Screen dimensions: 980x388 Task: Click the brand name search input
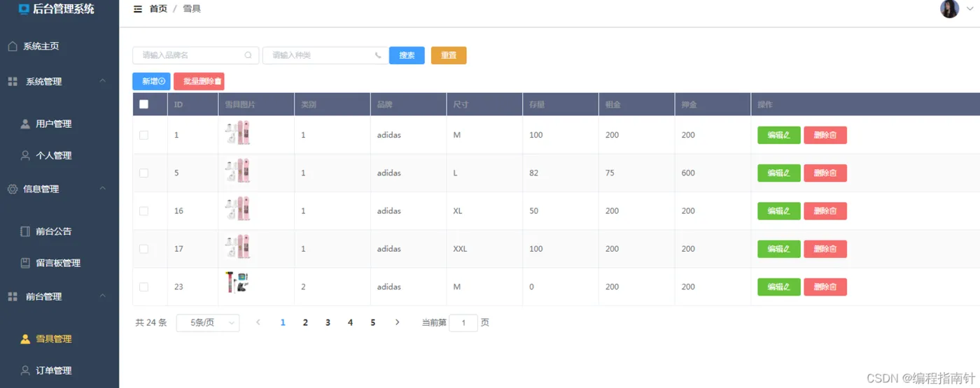pyautogui.click(x=195, y=55)
